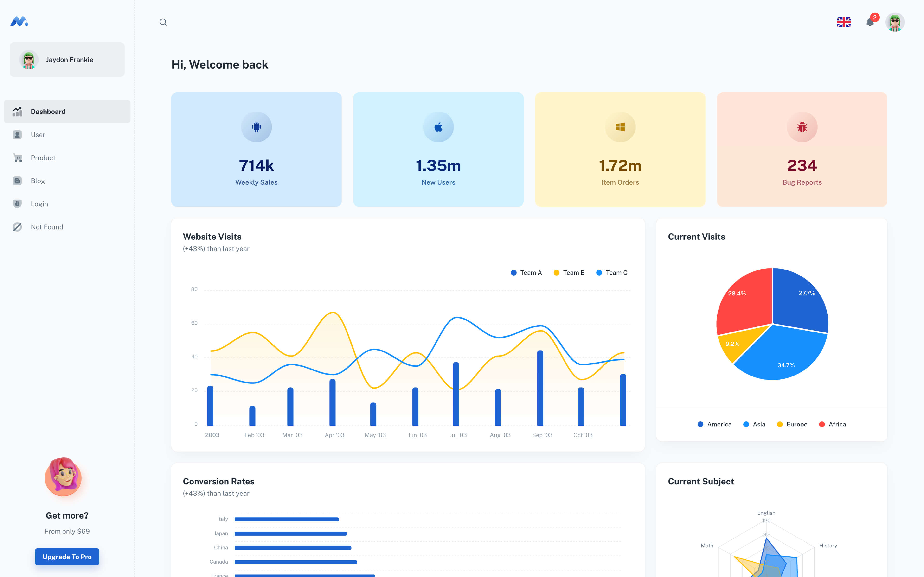Toggle Team B visibility in chart legend
The width and height of the screenshot is (924, 577).
569,272
